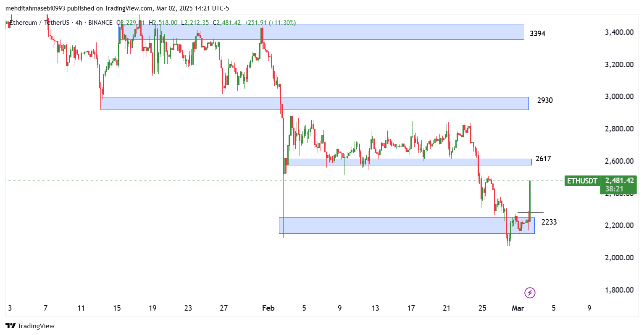Click the 3,000.00 price axis label
This screenshot has width=644, height=335.
[x=619, y=97]
